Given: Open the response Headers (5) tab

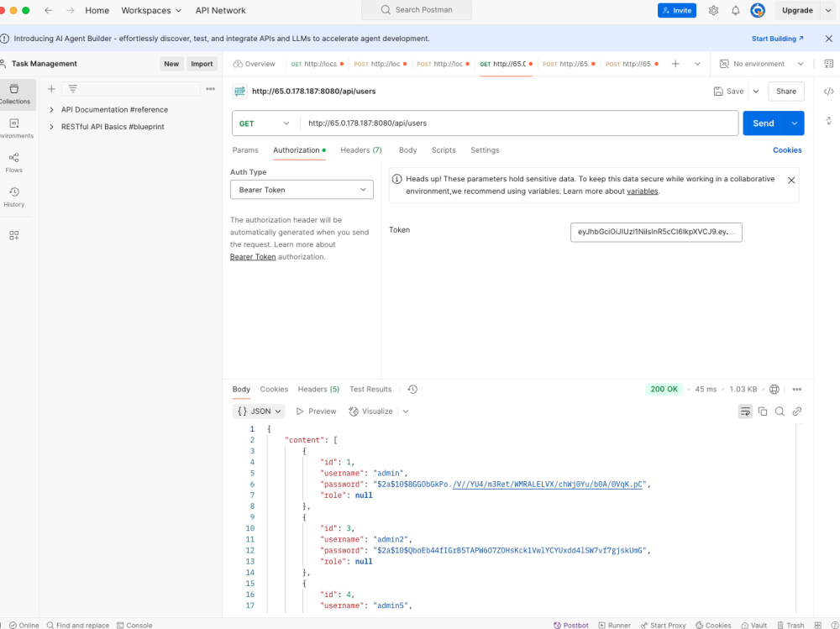Looking at the screenshot, I should [x=318, y=390].
